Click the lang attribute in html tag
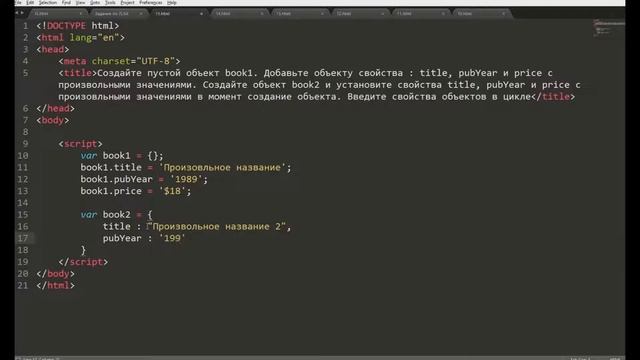This screenshot has width=640, height=360. [80, 38]
